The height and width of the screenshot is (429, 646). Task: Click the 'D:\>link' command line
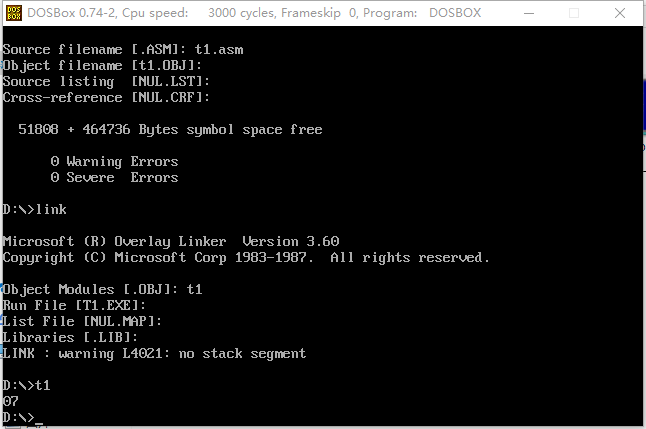tap(35, 209)
